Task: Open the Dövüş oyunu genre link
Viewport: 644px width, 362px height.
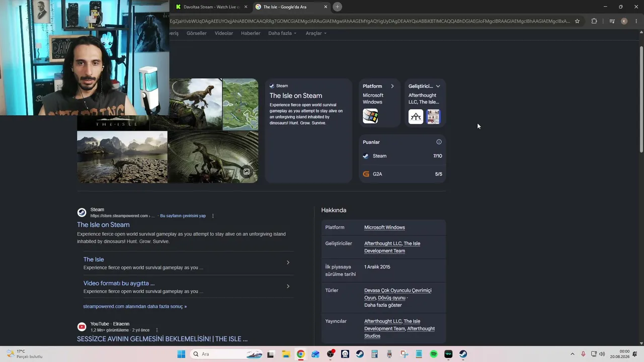Action: 391,298
